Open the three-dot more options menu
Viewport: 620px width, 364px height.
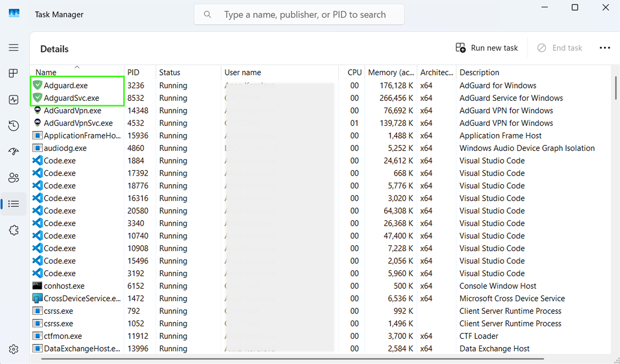coord(605,48)
